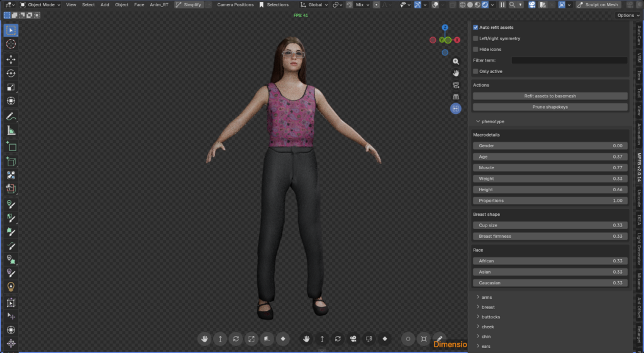Click Refit assets to basemesh button
Viewport: 644px width, 353px height.
(x=550, y=96)
